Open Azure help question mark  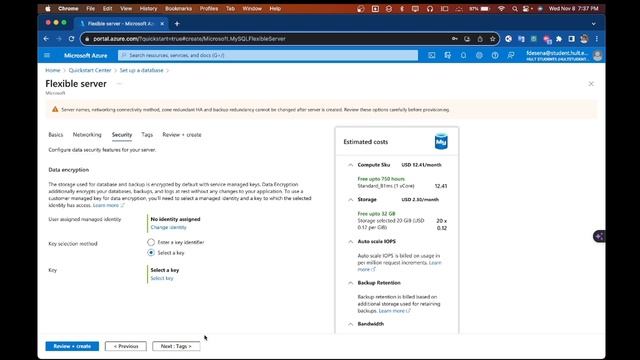pyautogui.click(x=495, y=55)
